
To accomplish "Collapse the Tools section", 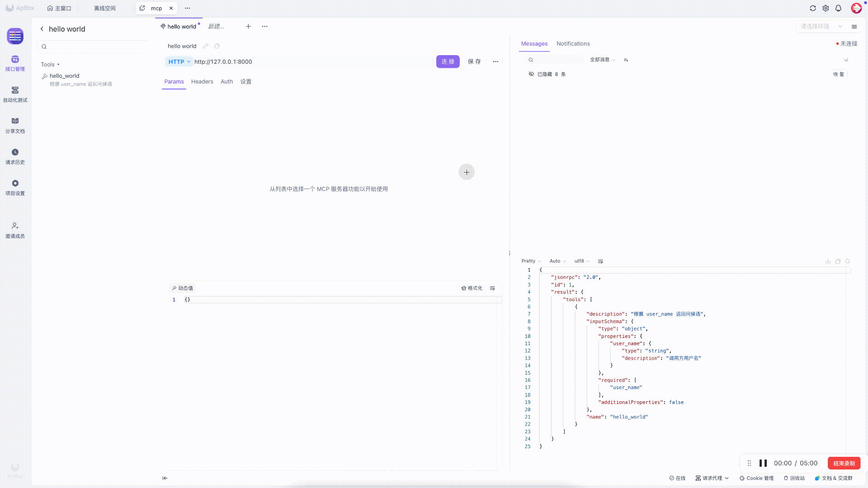I will (50, 64).
